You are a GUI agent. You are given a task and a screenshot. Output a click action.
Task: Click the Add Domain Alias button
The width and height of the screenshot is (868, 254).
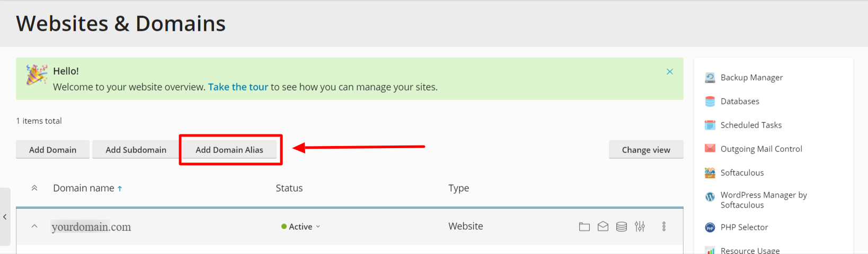229,150
